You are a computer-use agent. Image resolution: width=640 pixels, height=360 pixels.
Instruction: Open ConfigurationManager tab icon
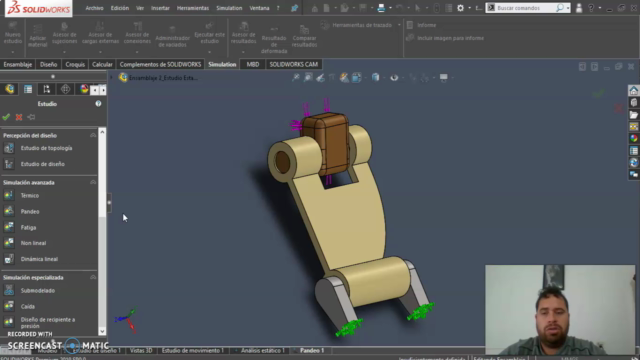coord(47,89)
